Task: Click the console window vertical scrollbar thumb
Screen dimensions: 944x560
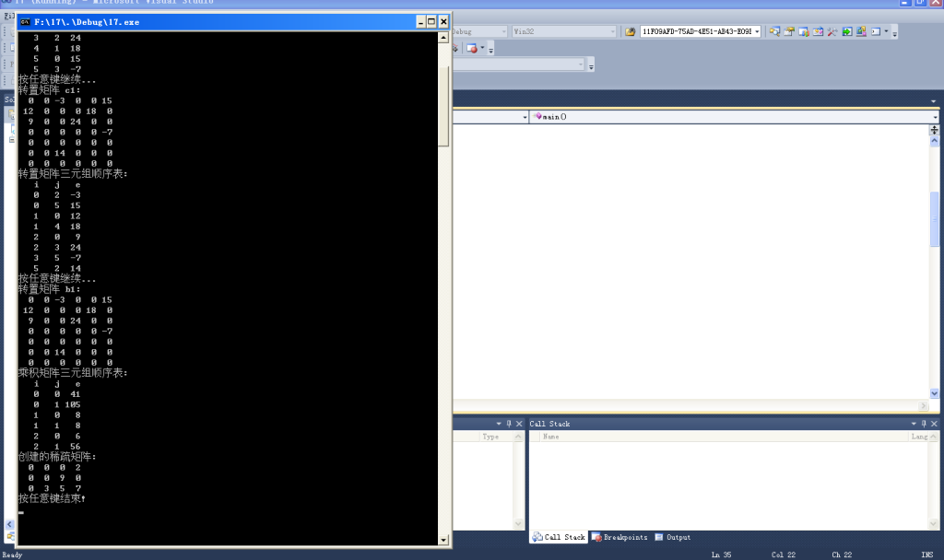Action: tap(443, 105)
